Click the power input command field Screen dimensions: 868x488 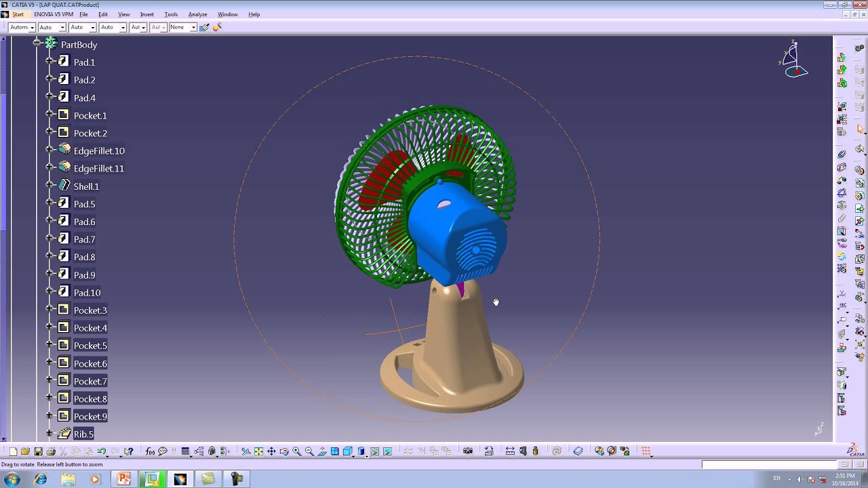point(769,464)
